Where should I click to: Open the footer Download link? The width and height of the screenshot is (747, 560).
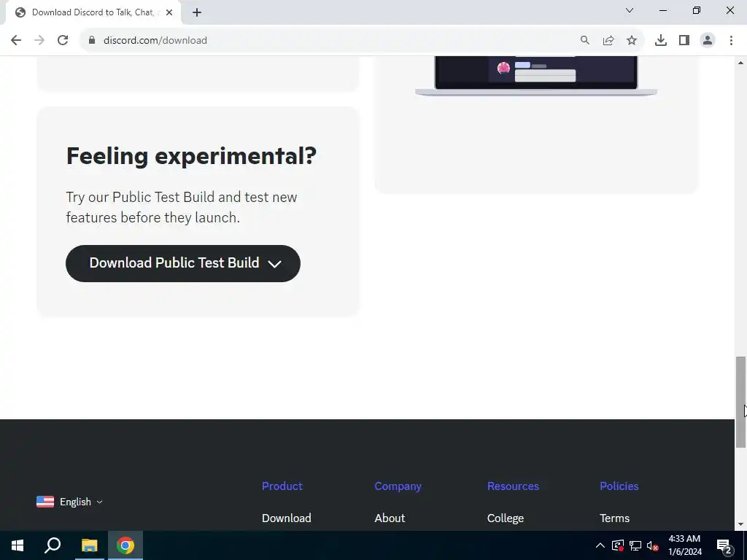[286, 518]
